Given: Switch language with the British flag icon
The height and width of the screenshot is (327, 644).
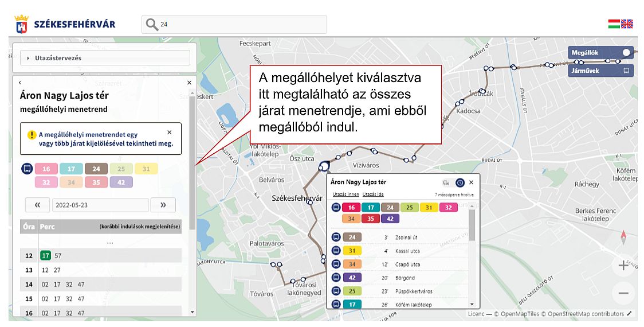Looking at the screenshot, I should [627, 24].
